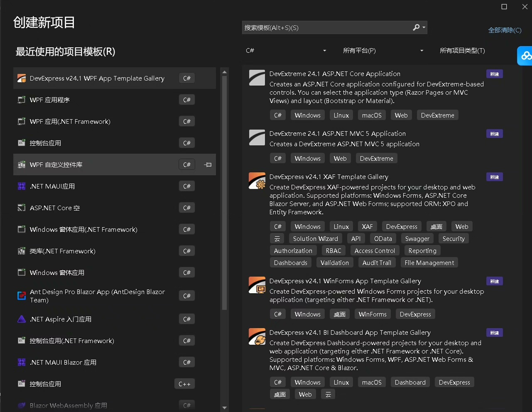Click the DevExpress WinForms App Template Gallery icon
Image resolution: width=532 pixels, height=412 pixels.
click(x=257, y=285)
